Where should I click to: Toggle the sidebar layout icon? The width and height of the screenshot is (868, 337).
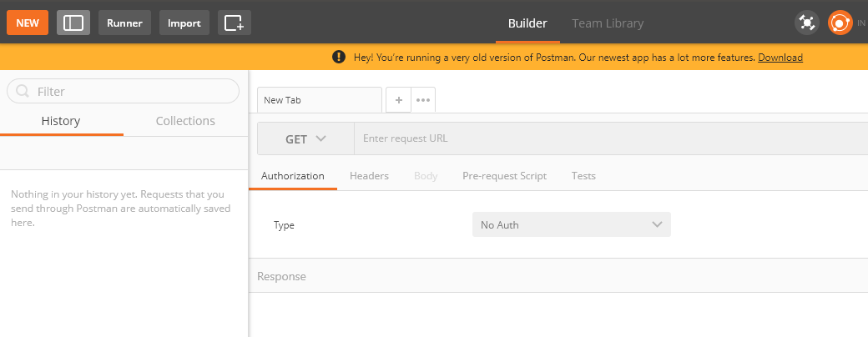(x=73, y=23)
